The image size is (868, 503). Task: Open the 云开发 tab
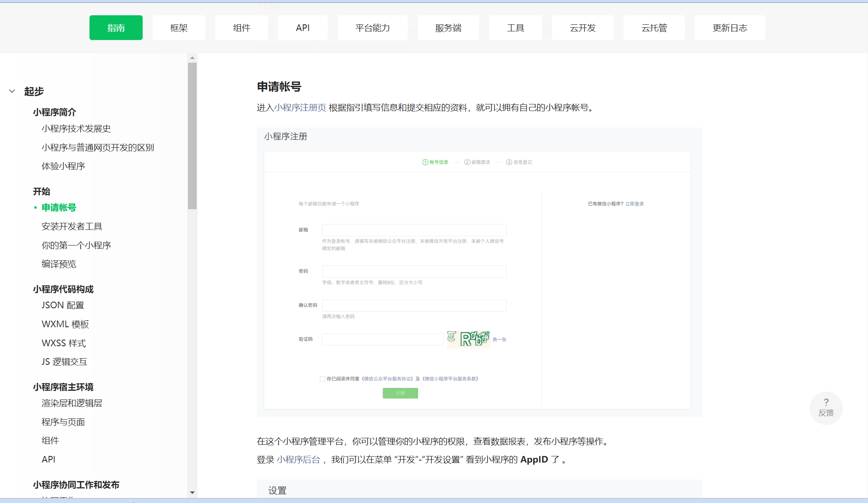[582, 28]
